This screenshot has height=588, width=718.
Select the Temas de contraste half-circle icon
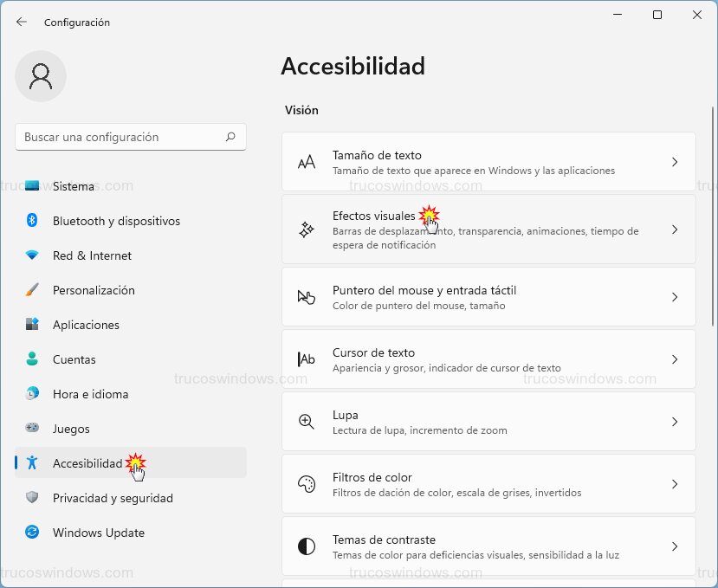(x=306, y=546)
